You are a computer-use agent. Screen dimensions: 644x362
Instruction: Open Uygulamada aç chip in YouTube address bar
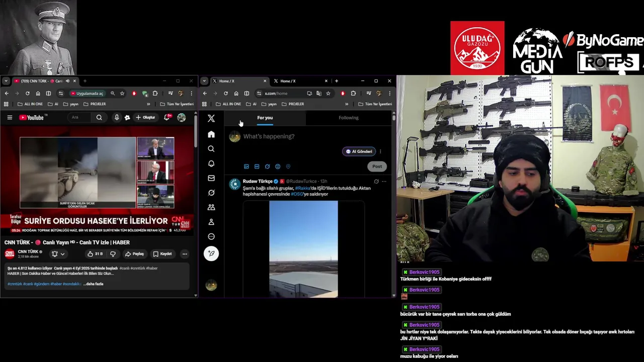(88, 93)
